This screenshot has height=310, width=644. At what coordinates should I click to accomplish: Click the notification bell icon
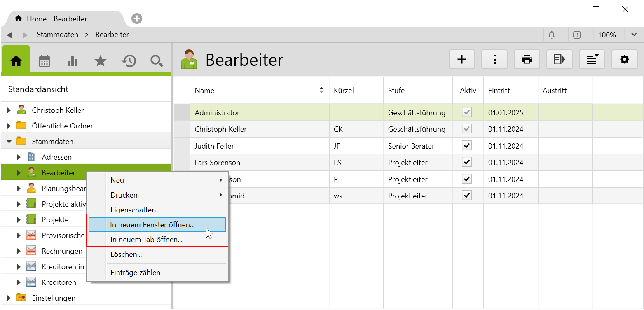(552, 35)
